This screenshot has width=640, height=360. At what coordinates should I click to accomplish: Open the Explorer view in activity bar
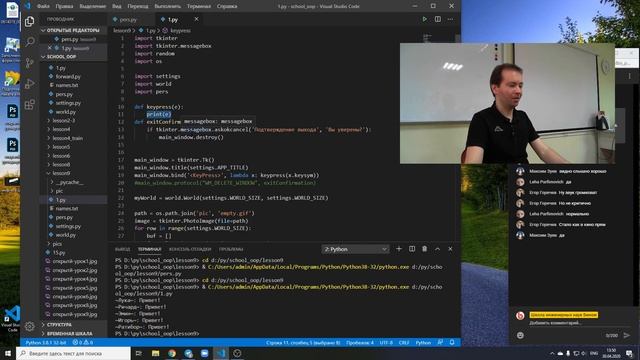point(29,21)
